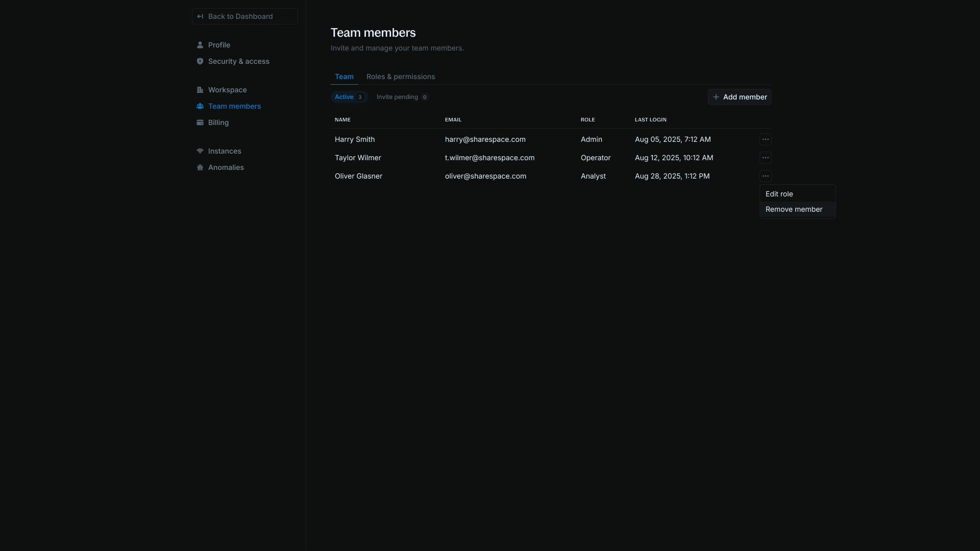
Task: Click the email oliver@sharespace.com in the table
Action: [485, 176]
